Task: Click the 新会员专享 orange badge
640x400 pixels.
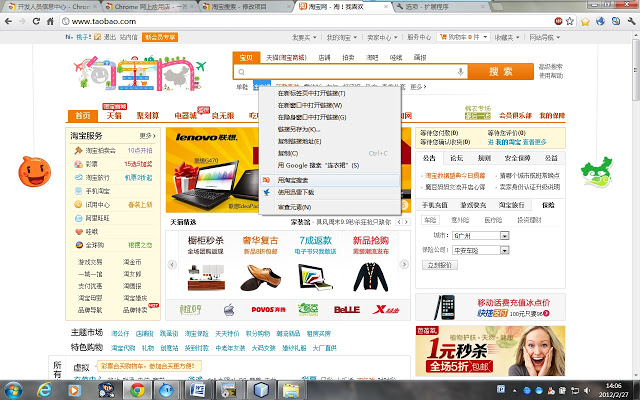Action: [160, 38]
